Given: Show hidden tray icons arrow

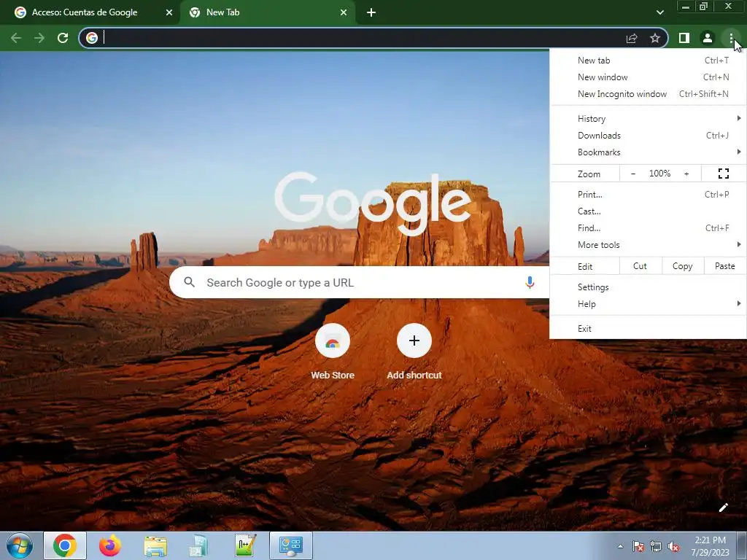Looking at the screenshot, I should (x=620, y=546).
